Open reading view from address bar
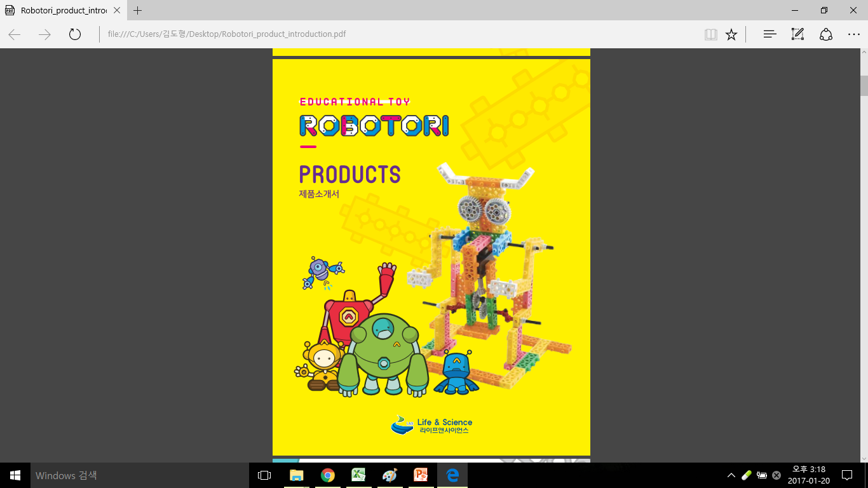This screenshot has height=488, width=868. [x=711, y=34]
